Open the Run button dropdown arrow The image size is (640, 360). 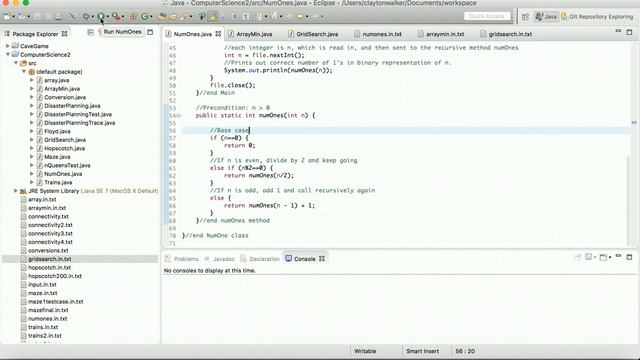coord(107,17)
